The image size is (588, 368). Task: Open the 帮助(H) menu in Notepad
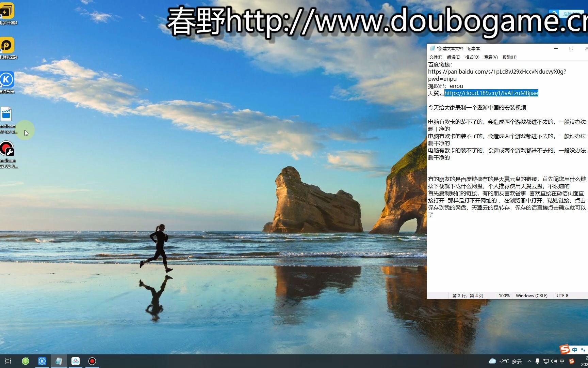pos(509,57)
